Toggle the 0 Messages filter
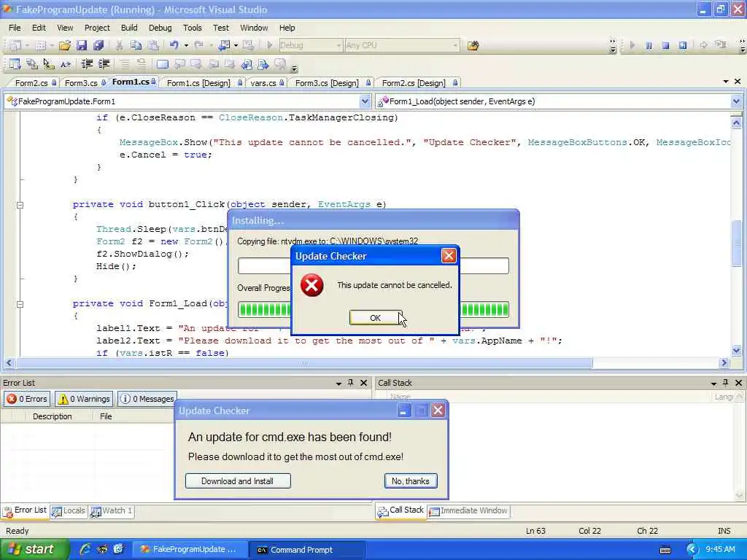This screenshot has width=747, height=560. click(147, 399)
